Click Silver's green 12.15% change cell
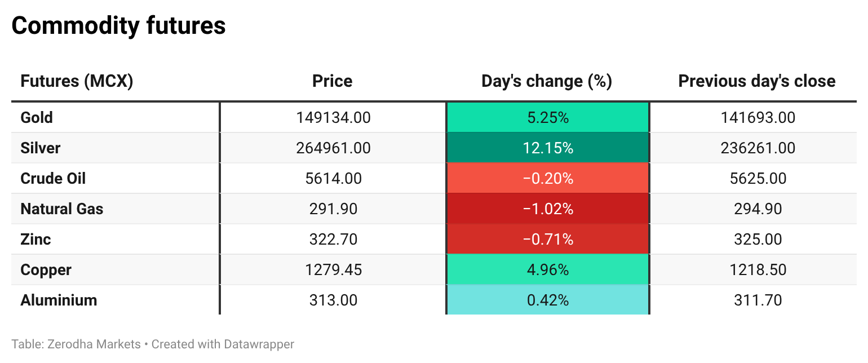The height and width of the screenshot is (363, 868). point(547,148)
